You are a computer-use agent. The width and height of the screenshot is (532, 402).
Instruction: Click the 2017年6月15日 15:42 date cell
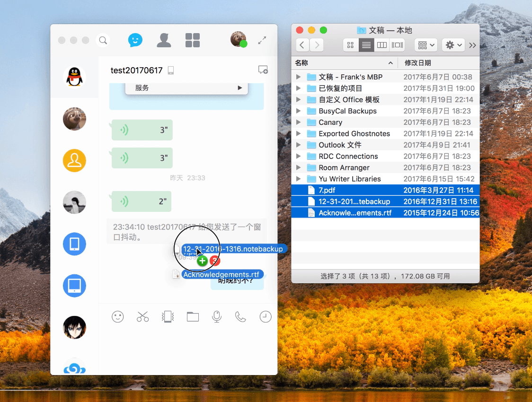click(x=439, y=179)
